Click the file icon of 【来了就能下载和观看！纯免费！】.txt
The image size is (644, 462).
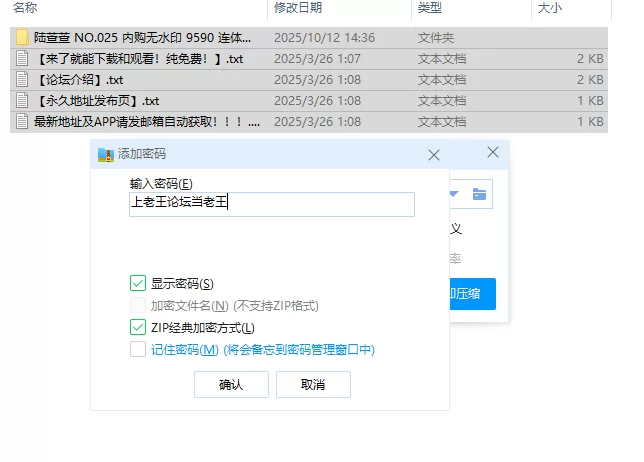(22, 59)
